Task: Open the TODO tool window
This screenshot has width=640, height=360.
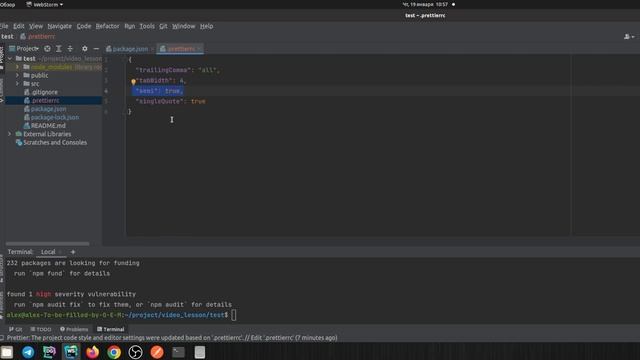Action: [x=40, y=329]
